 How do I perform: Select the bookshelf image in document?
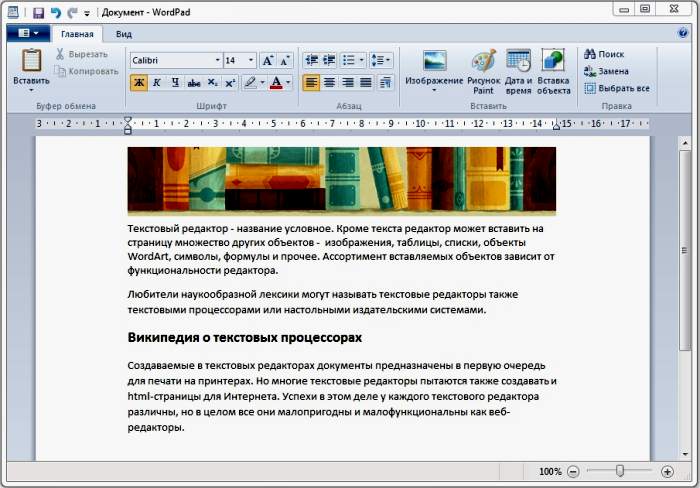[342, 180]
